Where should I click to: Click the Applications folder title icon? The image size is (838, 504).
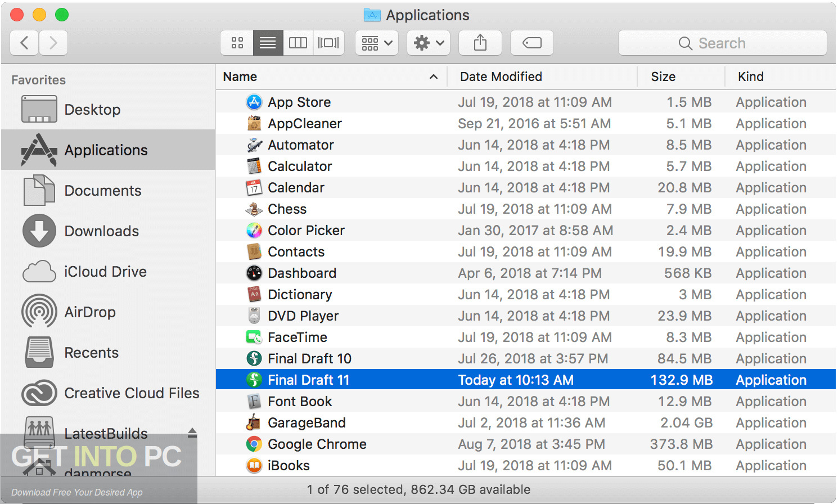(372, 15)
